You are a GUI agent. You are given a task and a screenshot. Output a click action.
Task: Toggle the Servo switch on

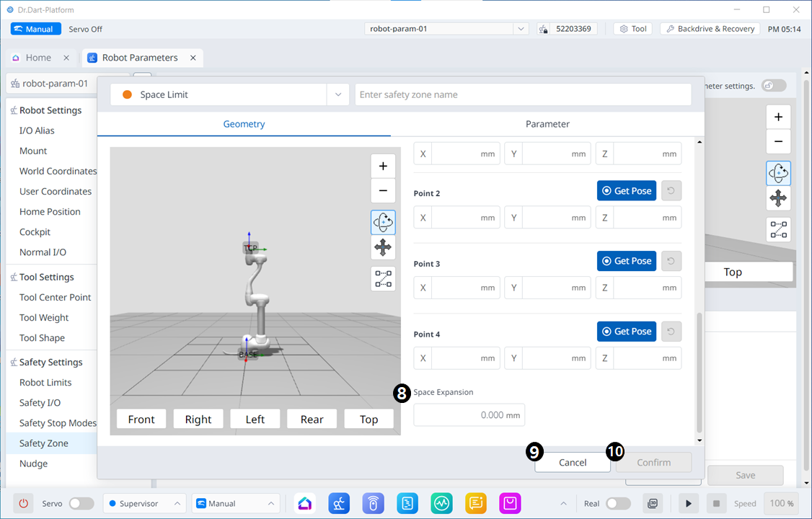pyautogui.click(x=81, y=503)
